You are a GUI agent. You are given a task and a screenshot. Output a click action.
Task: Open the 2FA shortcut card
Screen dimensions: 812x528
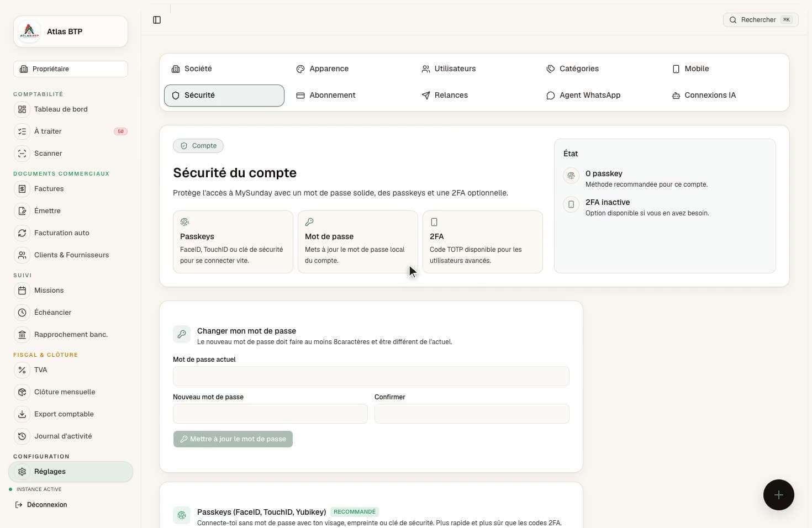click(483, 242)
